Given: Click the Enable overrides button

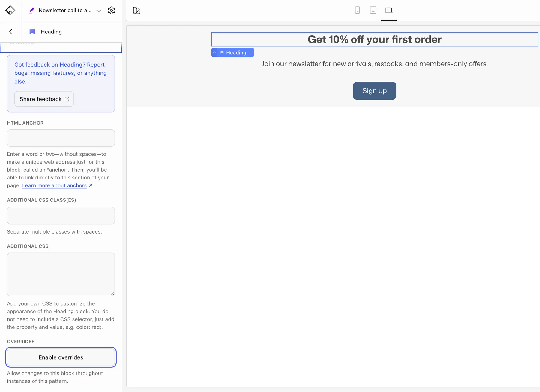Looking at the screenshot, I should click(61, 357).
